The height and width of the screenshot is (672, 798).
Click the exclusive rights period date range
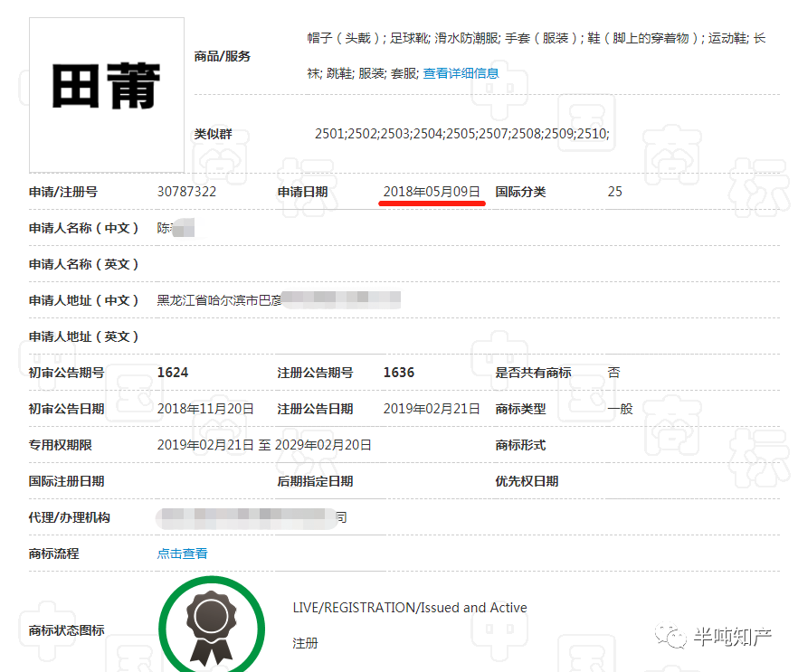point(264,445)
